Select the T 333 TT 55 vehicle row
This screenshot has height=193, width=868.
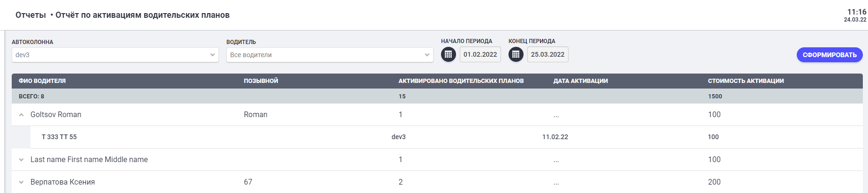pos(59,137)
